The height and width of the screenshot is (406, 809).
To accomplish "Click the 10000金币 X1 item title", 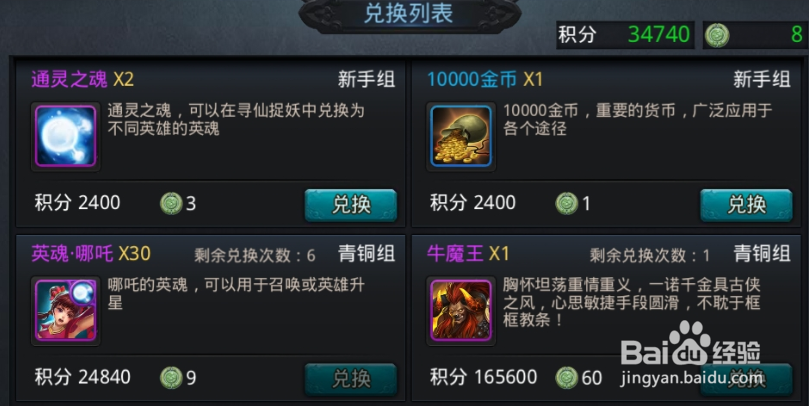I will click(x=485, y=79).
